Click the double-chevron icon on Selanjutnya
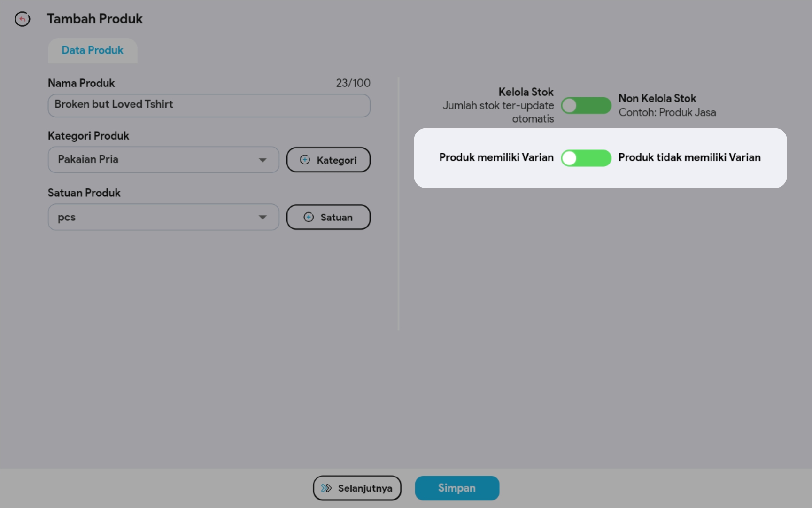Image resolution: width=812 pixels, height=508 pixels. 326,488
